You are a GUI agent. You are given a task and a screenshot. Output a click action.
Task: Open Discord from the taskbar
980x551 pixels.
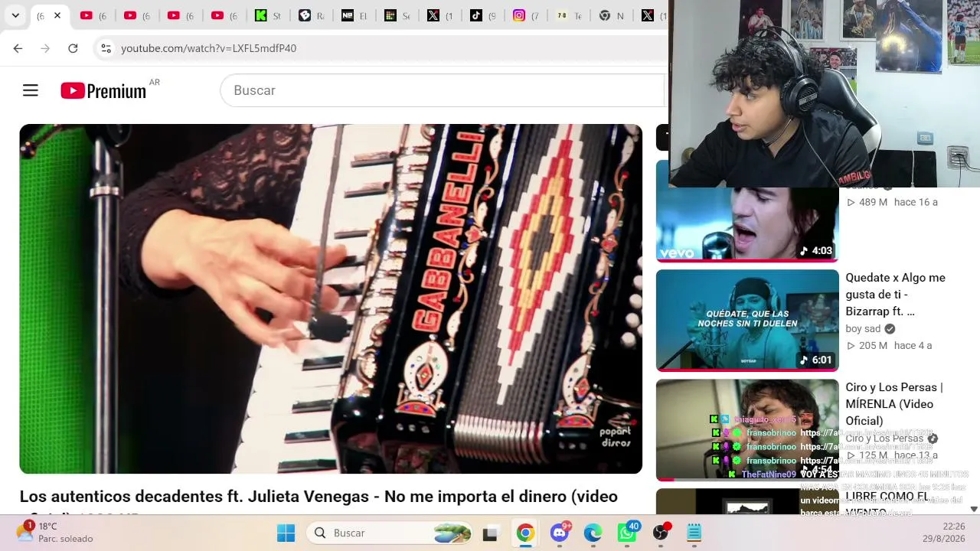coord(560,533)
